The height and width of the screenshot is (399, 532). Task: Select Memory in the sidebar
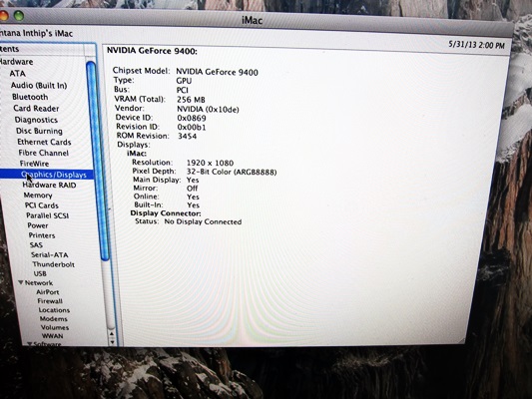(x=38, y=196)
